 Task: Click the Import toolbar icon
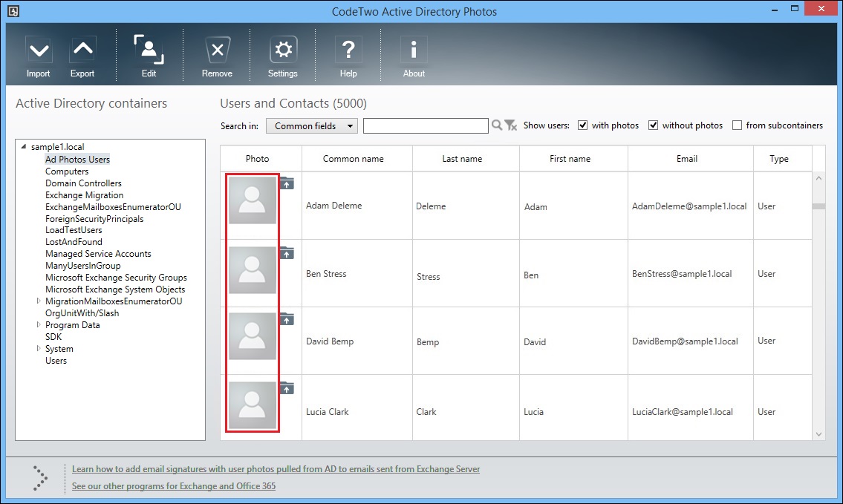[x=38, y=56]
